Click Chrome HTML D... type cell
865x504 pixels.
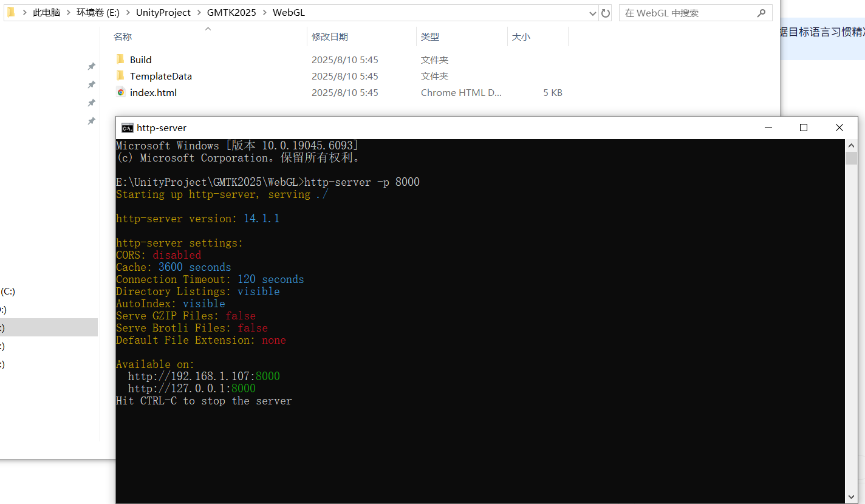[x=461, y=92]
